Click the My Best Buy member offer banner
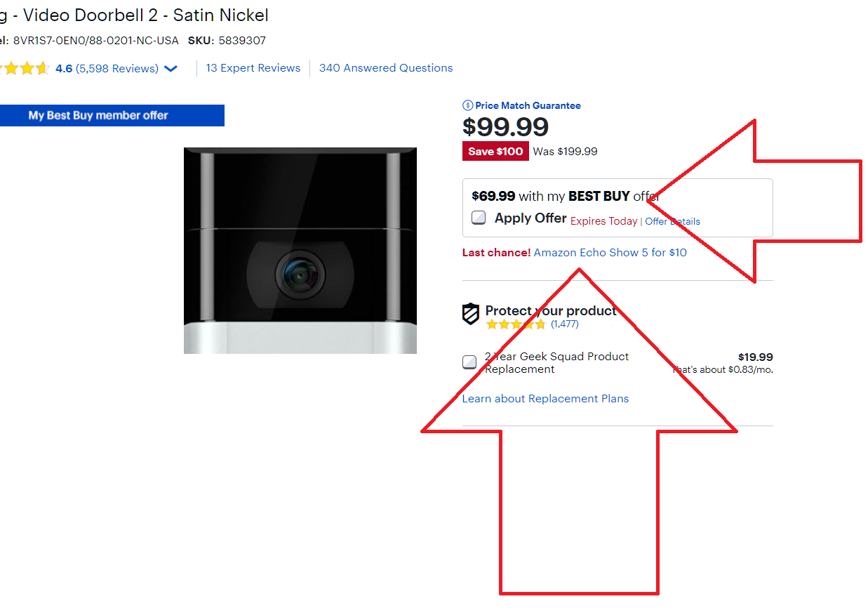The image size is (868, 613). coord(112,116)
